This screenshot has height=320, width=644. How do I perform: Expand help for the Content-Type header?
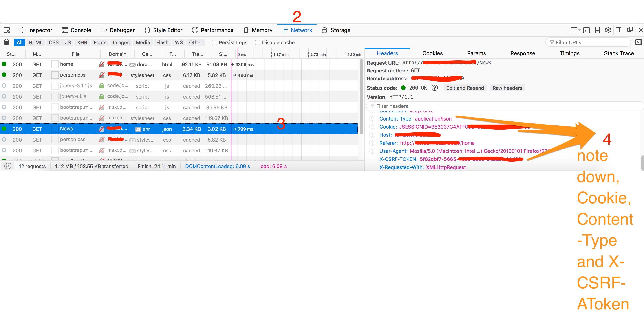point(373,119)
